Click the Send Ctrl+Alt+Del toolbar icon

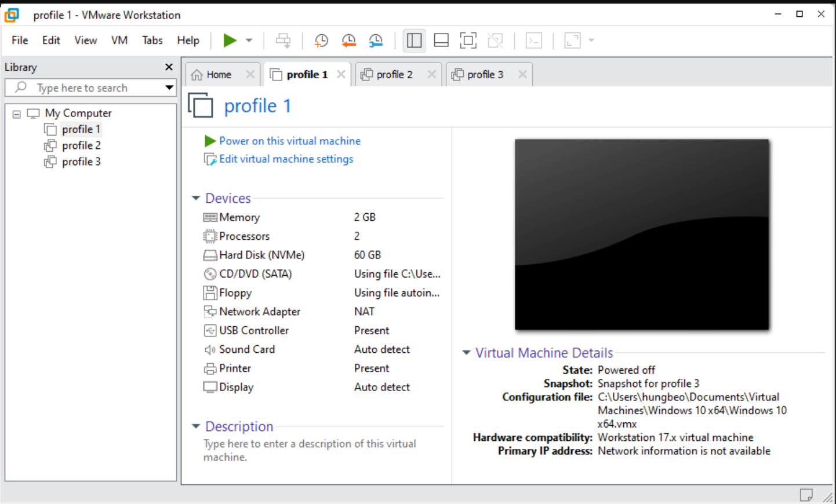point(283,41)
